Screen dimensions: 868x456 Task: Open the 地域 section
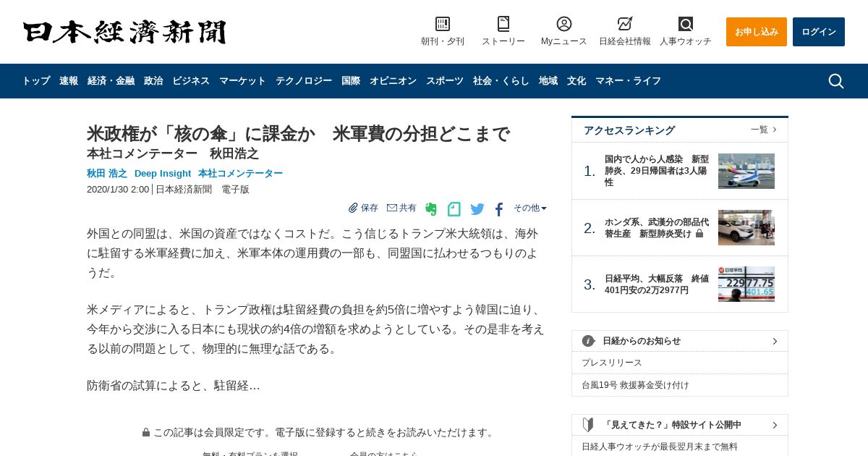pyautogui.click(x=548, y=81)
